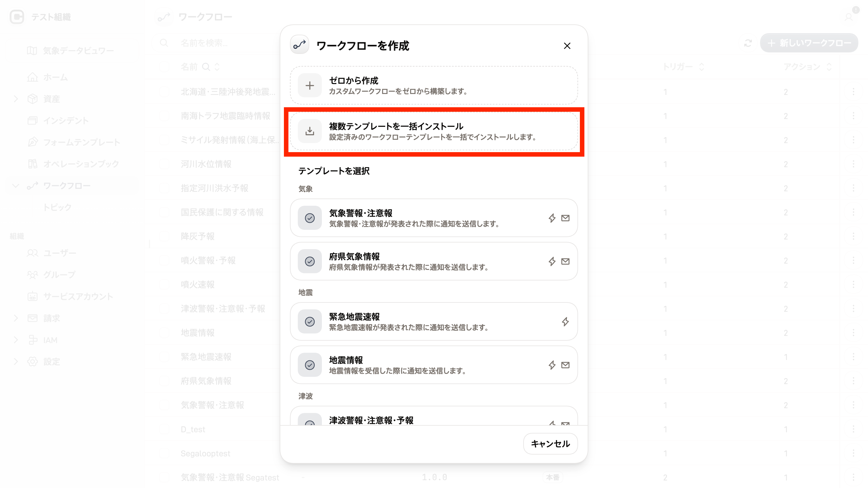Check the 国民保護に関する情報 row checkbox
This screenshot has height=488, width=868.
(164, 212)
